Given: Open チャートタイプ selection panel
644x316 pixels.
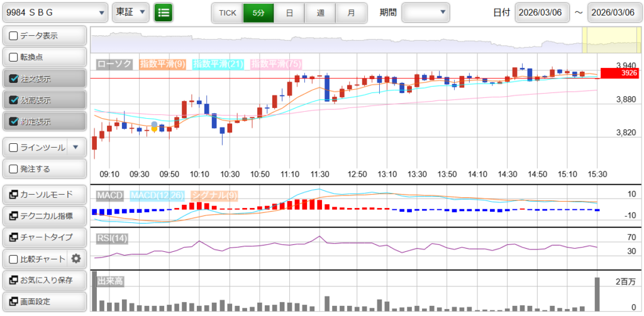Looking at the screenshot, I should (44, 237).
